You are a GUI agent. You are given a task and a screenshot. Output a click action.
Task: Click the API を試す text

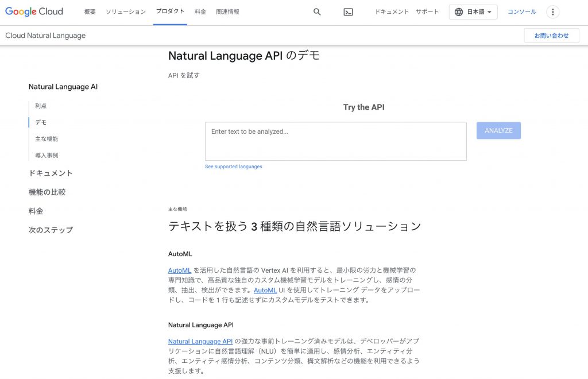click(184, 75)
